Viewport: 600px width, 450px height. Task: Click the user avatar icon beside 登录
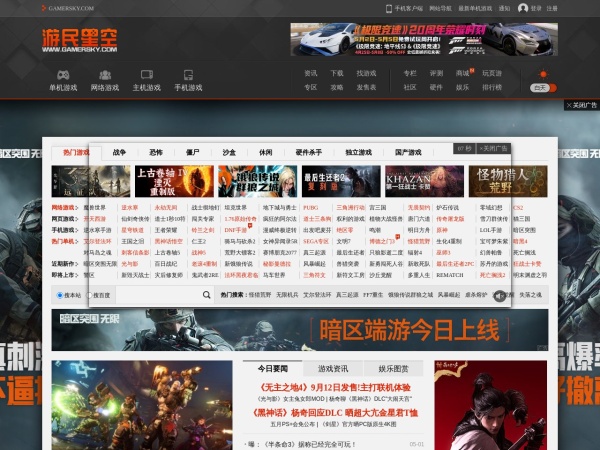pos(523,8)
